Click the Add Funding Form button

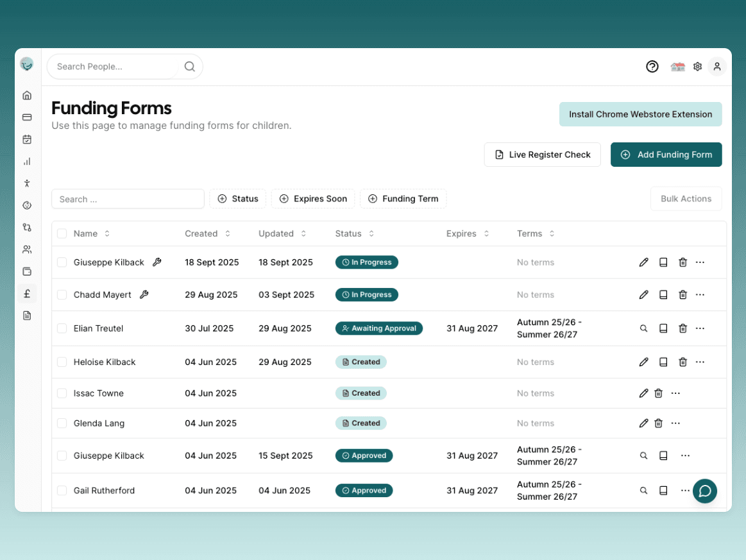[x=666, y=155]
